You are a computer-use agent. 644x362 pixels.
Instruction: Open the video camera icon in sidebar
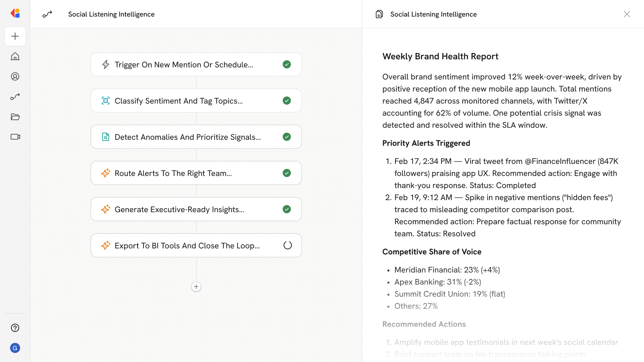click(x=15, y=137)
